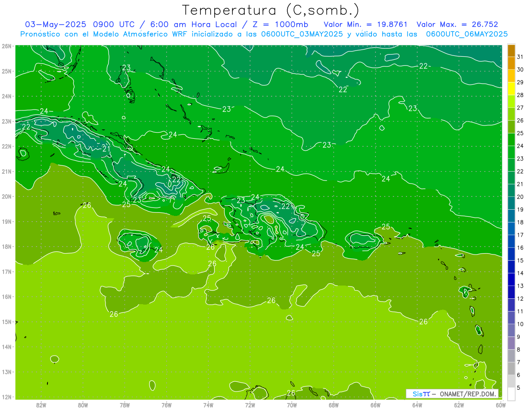Pick the teal colorbar swatch between 19 and 20
The width and height of the screenshot is (532, 411).
pyautogui.click(x=511, y=203)
